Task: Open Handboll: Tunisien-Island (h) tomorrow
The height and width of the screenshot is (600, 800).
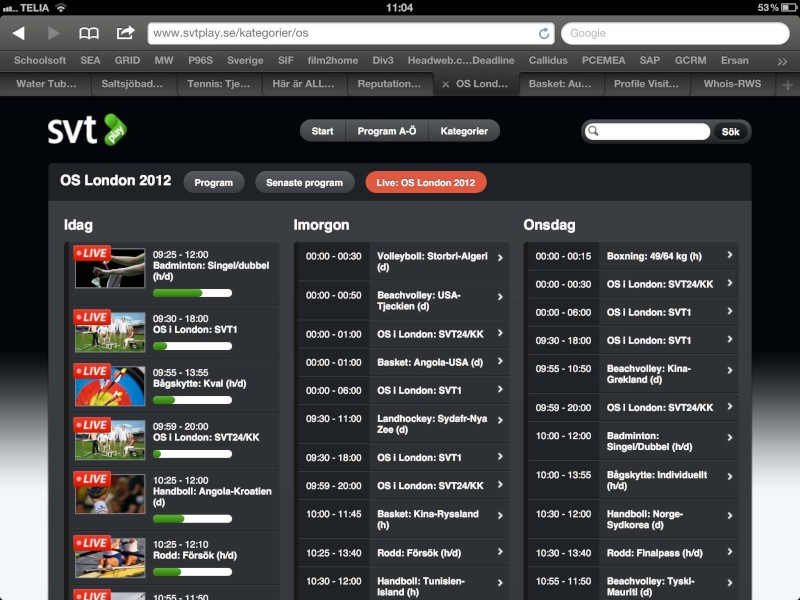Action: click(x=404, y=586)
